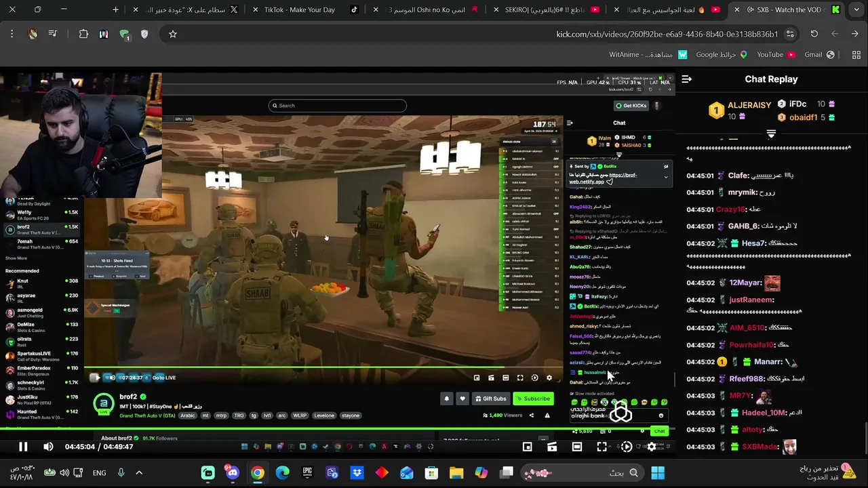Click the Search field in recorded Kick page
Image resolution: width=868 pixels, height=488 pixels.
click(x=338, y=106)
